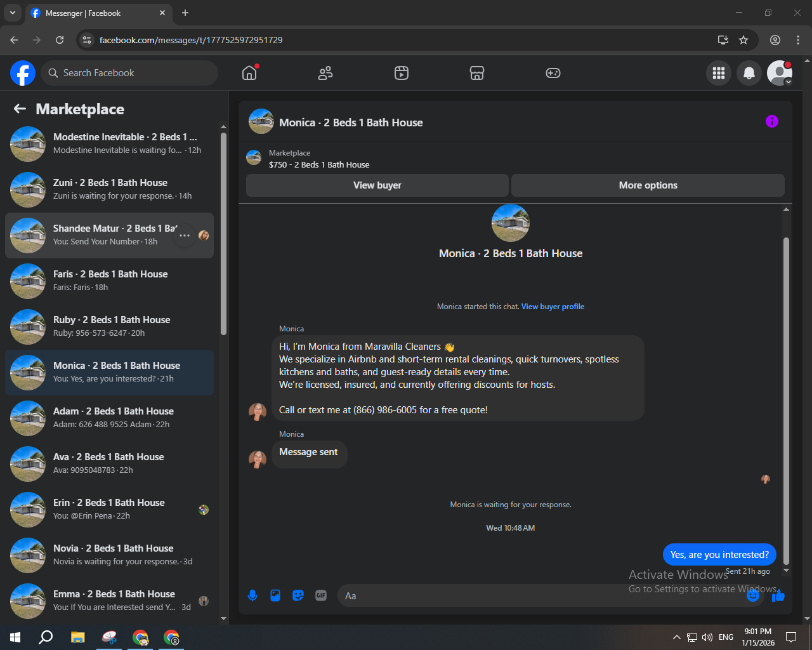Click the Message sent bubble
812x650 pixels.
point(310,453)
